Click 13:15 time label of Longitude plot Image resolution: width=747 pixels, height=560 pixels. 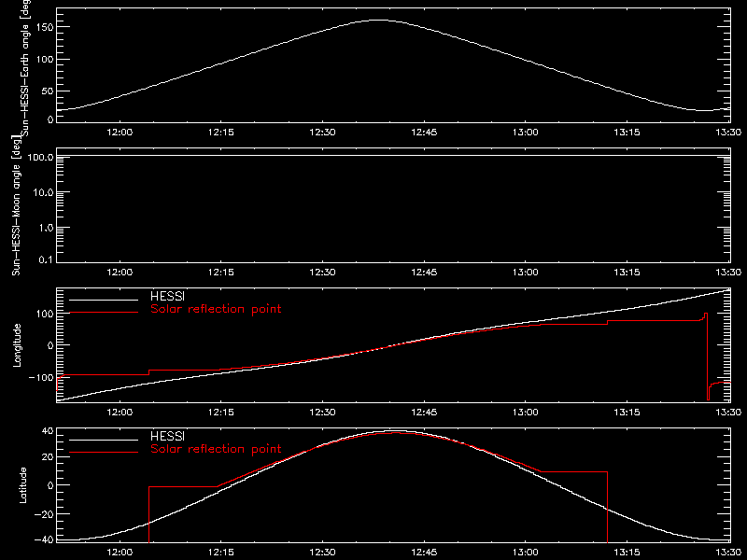[627, 413]
